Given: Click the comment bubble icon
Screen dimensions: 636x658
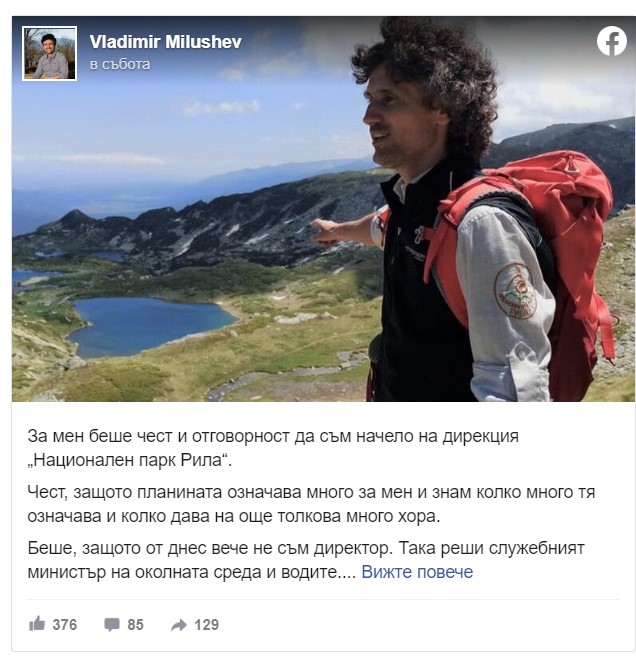Looking at the screenshot, I should point(112,624).
